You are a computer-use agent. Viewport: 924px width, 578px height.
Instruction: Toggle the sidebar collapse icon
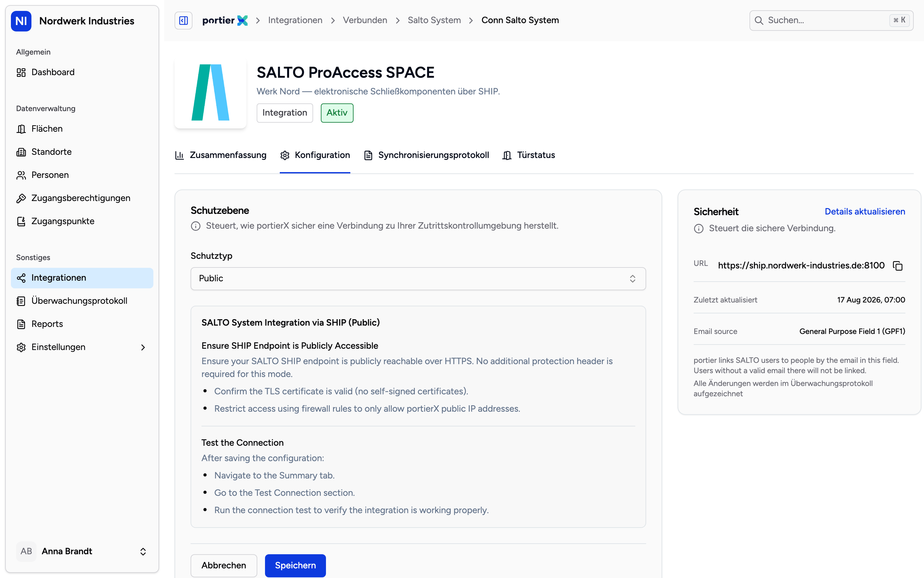(x=183, y=20)
